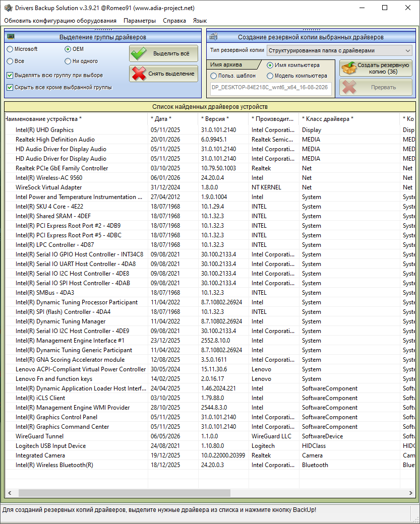This screenshot has height=524, width=420.
Task: Choose 'Модель компьютера' radio option
Action: click(x=270, y=76)
